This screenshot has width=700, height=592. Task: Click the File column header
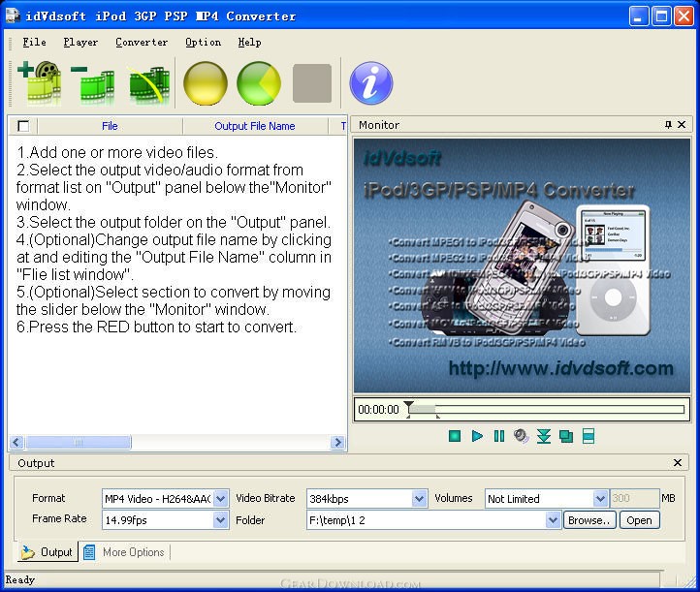(110, 126)
